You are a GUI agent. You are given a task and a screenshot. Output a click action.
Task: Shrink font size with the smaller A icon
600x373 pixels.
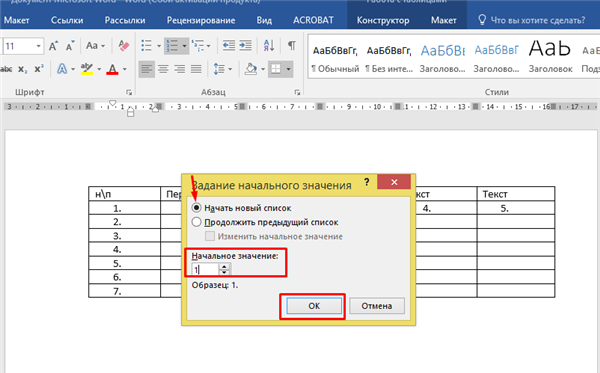coord(70,46)
